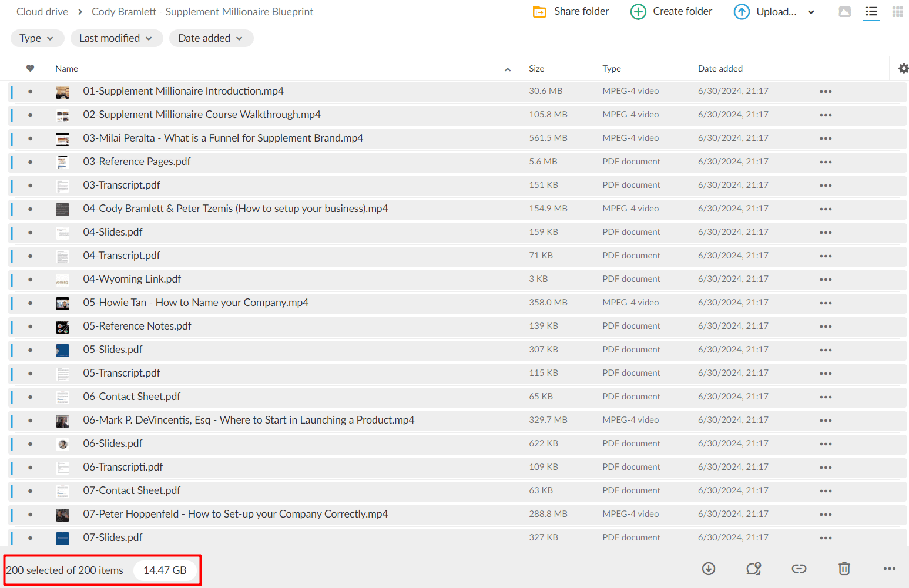
Task: Open options menu for 03-Milai Peralta funnel video
Action: [x=826, y=139]
